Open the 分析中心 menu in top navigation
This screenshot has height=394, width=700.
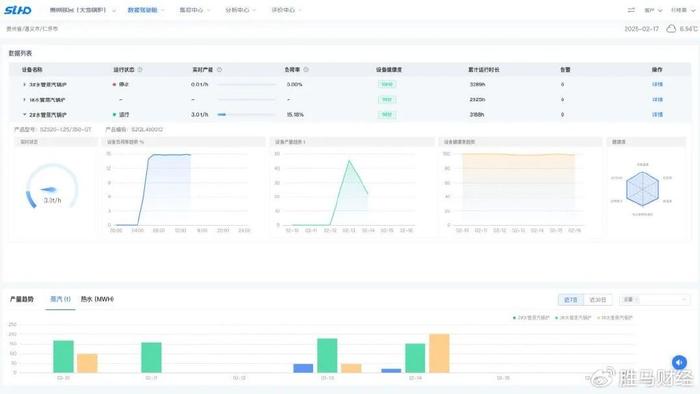click(240, 10)
